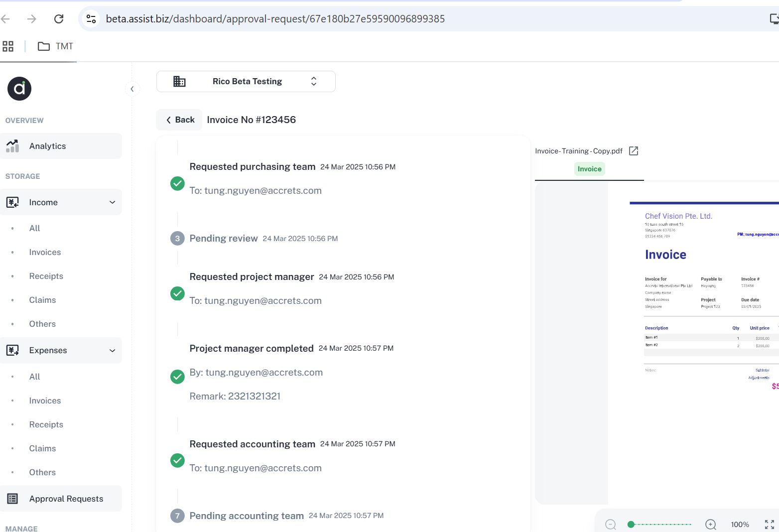This screenshot has width=779, height=532.
Task: Open the Analytics page from sidebar
Action: tap(47, 146)
